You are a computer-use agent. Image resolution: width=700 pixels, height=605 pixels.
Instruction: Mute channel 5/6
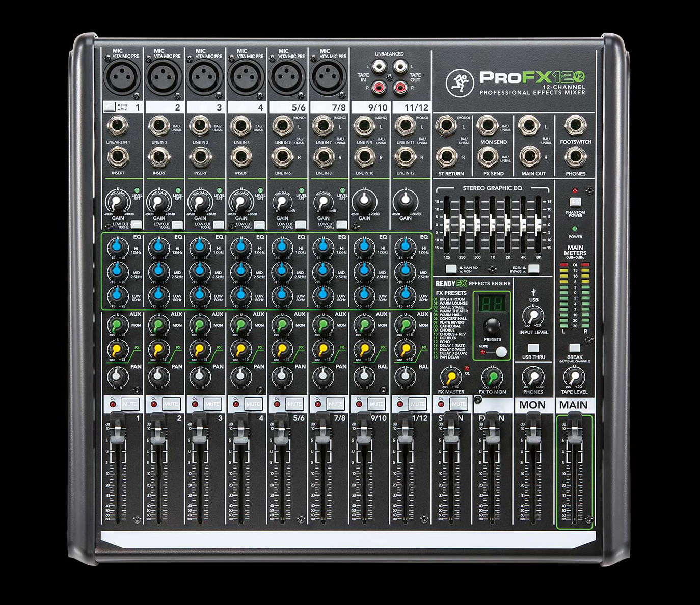(x=294, y=404)
